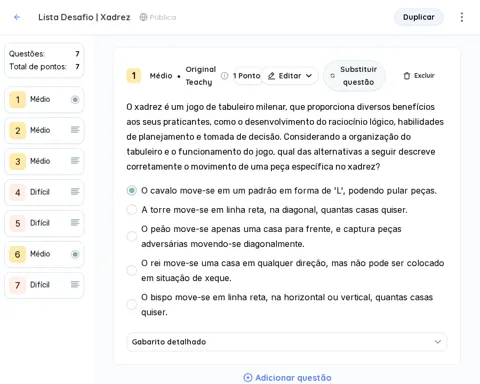Select the peão one square forward option

click(132, 236)
